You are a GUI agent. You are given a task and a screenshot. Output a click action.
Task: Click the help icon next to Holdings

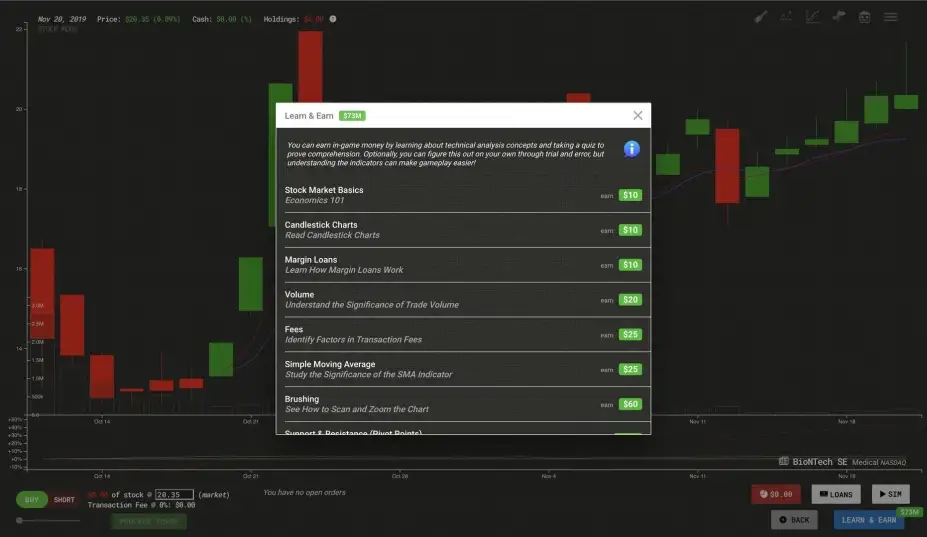coord(333,19)
